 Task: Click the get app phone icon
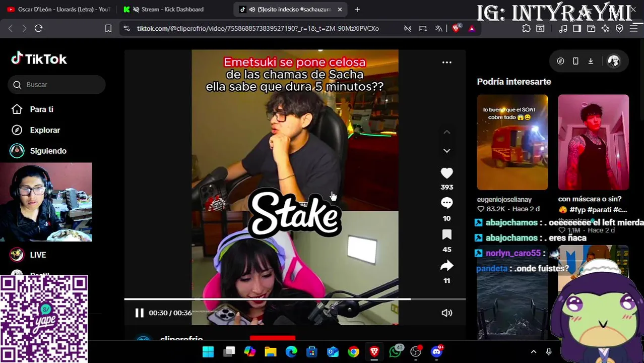point(575,61)
